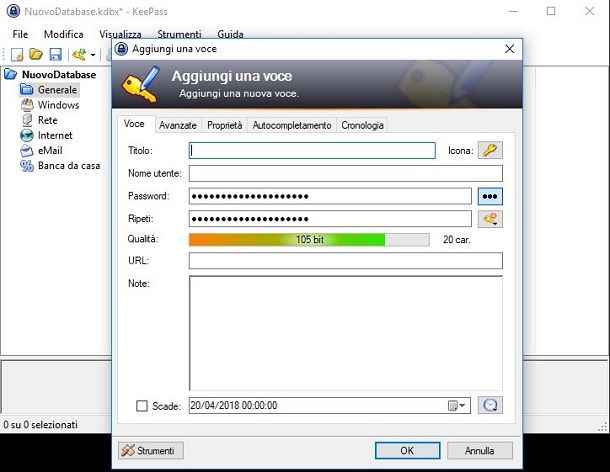Click the Save database floppy icon
Viewport: 610px width, 472px height.
coord(55,54)
